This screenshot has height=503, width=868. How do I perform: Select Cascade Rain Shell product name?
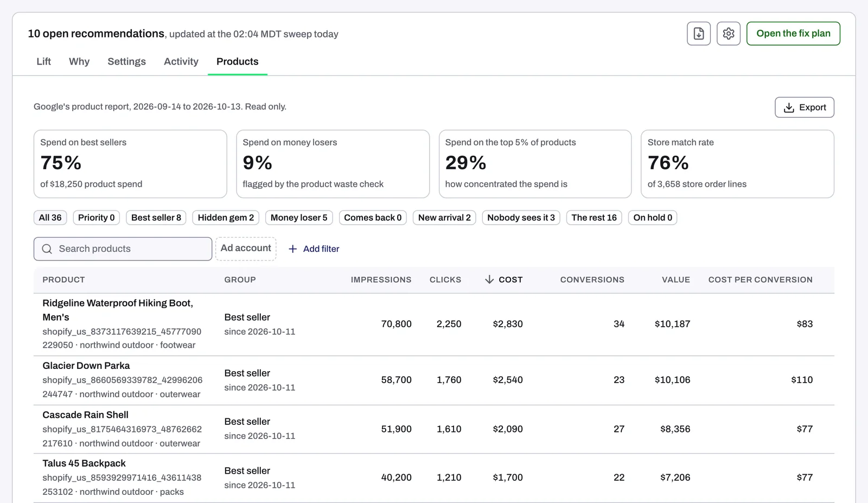click(x=86, y=415)
